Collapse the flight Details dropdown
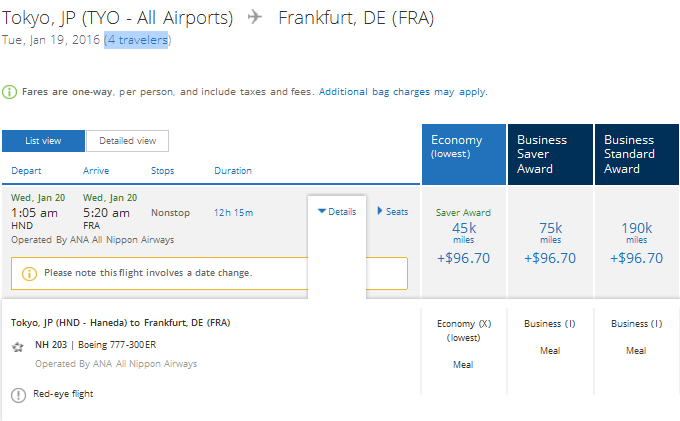Viewport: 680px width, 421px height. point(337,212)
